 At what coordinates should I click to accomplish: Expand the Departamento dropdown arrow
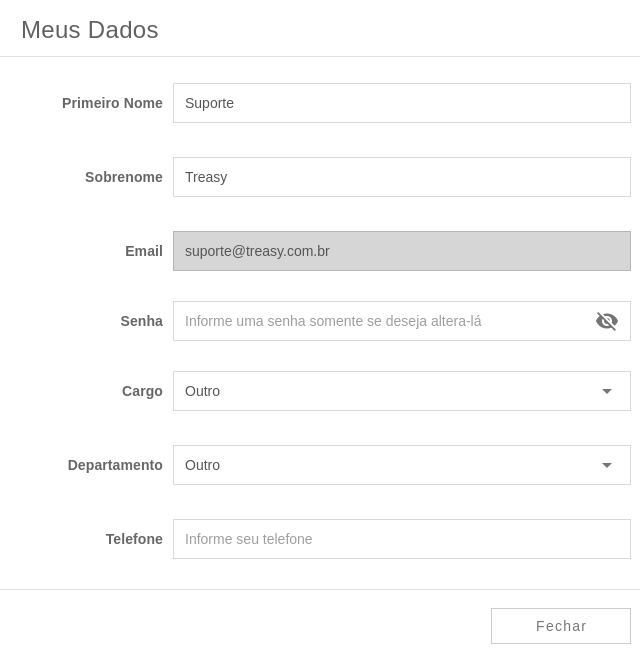point(606,465)
